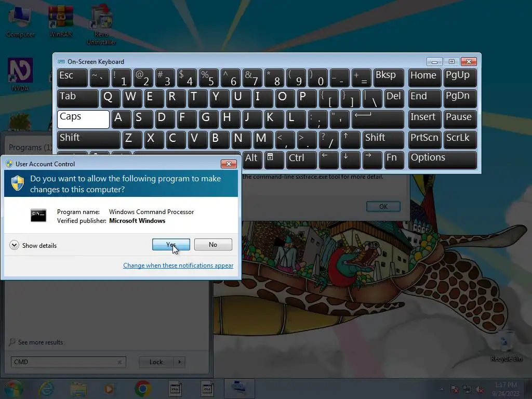The image size is (532, 399).
Task: Toggle Caps key on On-Screen Keyboard
Action: [84, 119]
